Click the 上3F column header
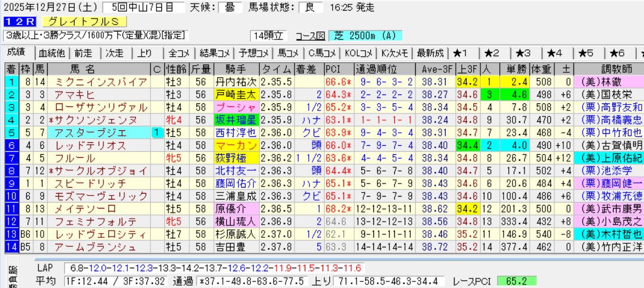Image resolution: width=644 pixels, height=288 pixels. coord(467,68)
